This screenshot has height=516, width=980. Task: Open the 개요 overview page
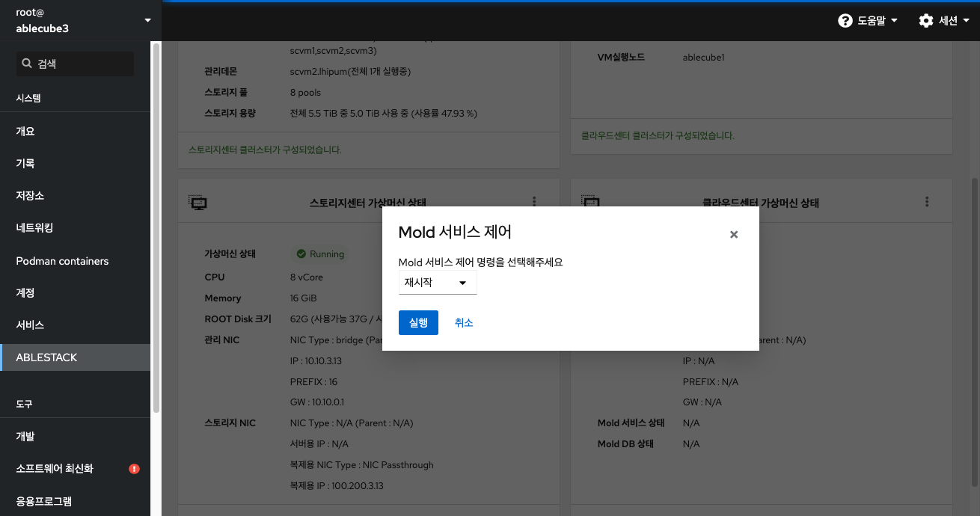click(75, 131)
